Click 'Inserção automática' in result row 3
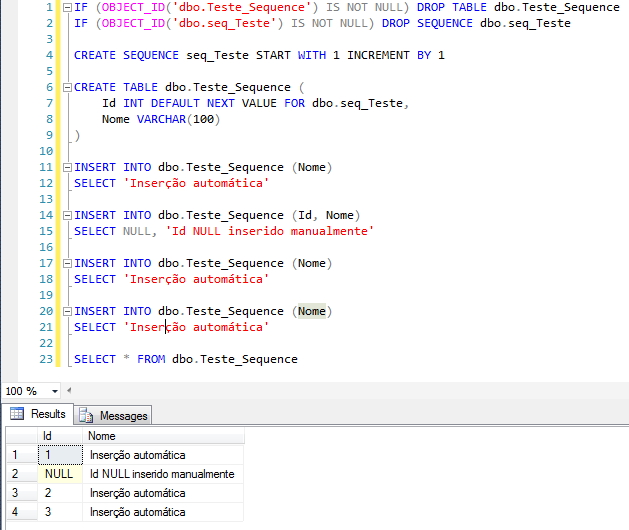 click(163, 493)
